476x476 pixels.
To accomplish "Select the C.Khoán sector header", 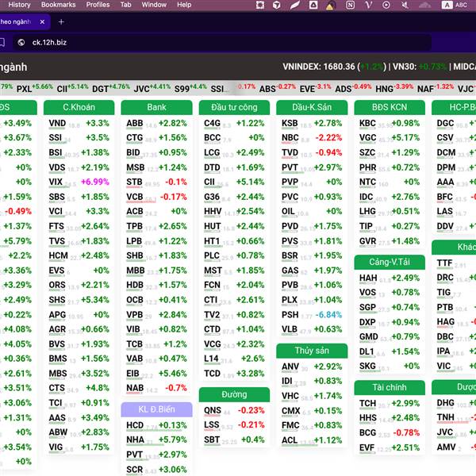I will point(79,107).
